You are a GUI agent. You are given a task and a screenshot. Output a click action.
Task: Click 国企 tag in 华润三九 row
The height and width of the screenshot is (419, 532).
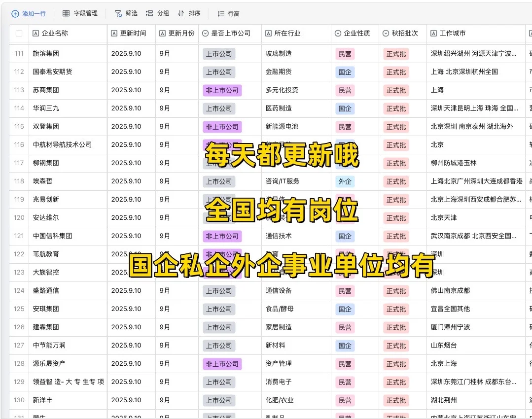click(x=345, y=108)
